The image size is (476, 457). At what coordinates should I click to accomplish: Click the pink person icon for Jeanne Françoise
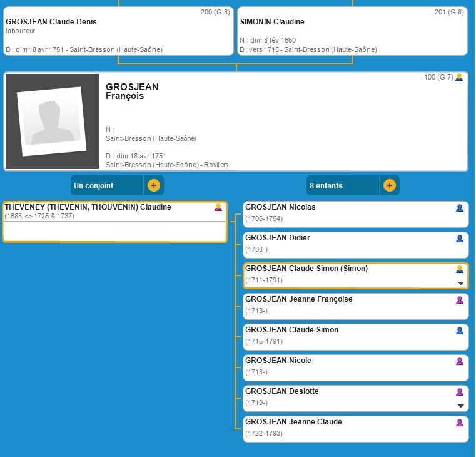pos(460,300)
